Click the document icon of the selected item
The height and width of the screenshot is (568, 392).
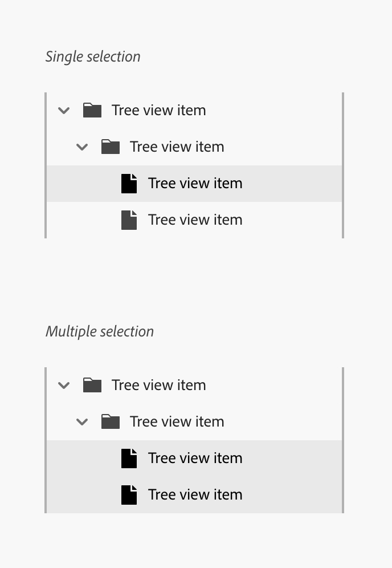coord(129,183)
